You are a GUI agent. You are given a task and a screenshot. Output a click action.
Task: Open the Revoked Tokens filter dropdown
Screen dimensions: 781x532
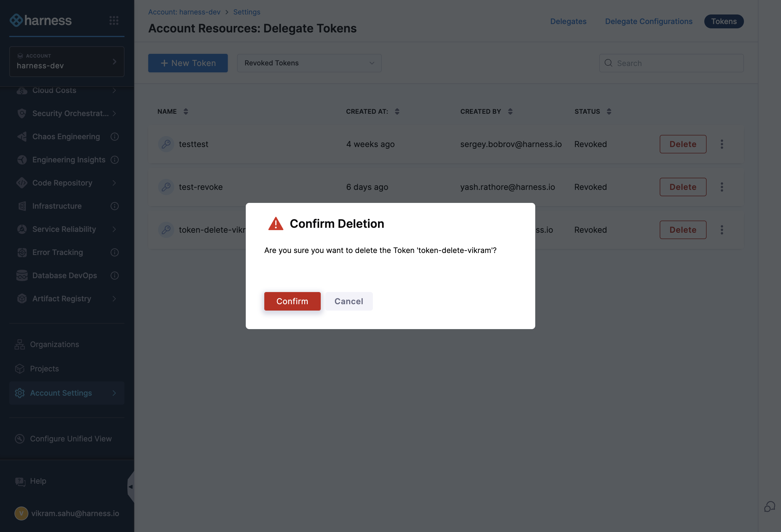click(309, 63)
